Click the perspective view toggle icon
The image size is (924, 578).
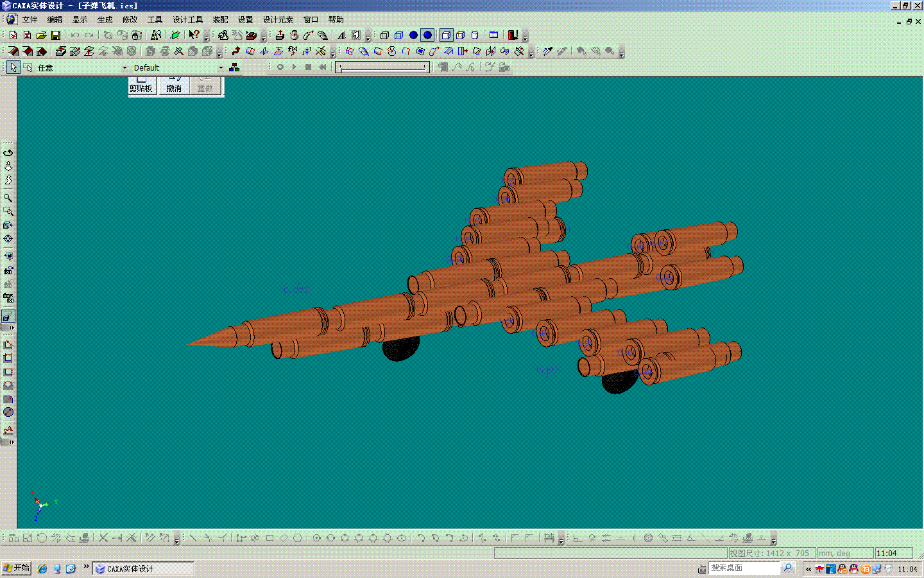(8, 317)
